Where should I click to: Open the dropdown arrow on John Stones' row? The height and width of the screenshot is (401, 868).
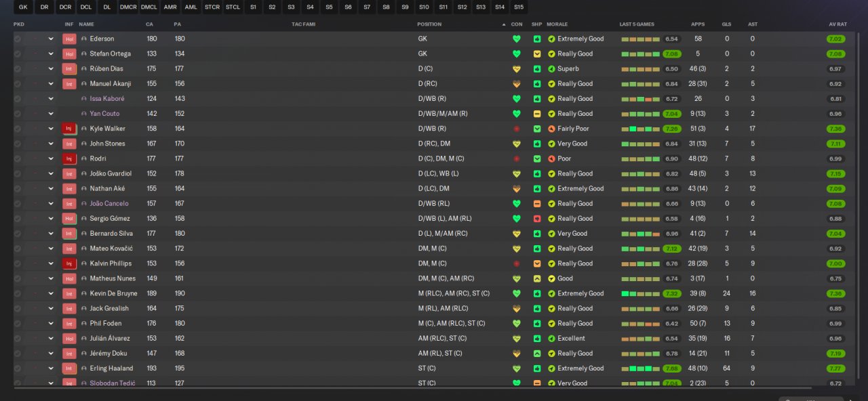click(x=51, y=144)
